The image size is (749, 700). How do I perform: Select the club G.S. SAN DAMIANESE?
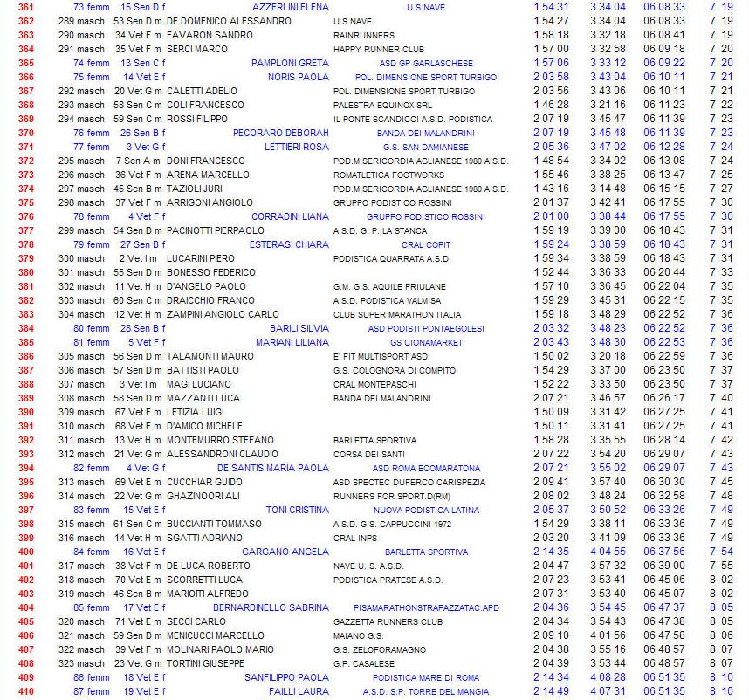click(x=426, y=147)
